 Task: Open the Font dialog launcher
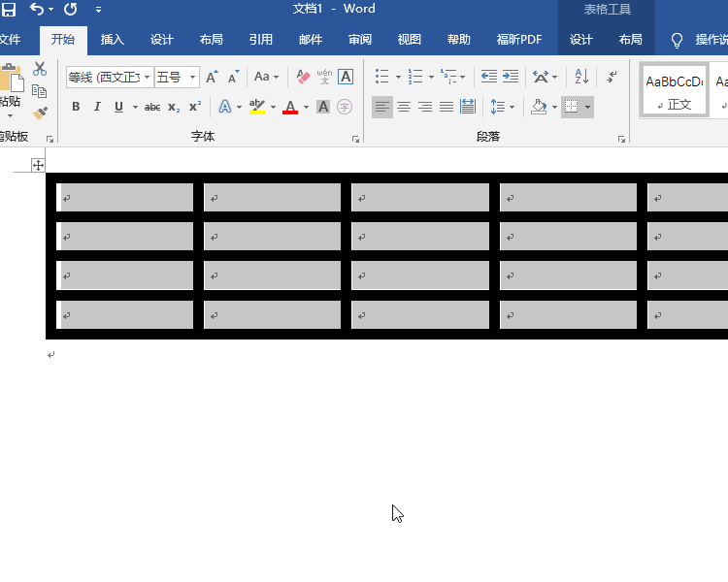pyautogui.click(x=355, y=140)
